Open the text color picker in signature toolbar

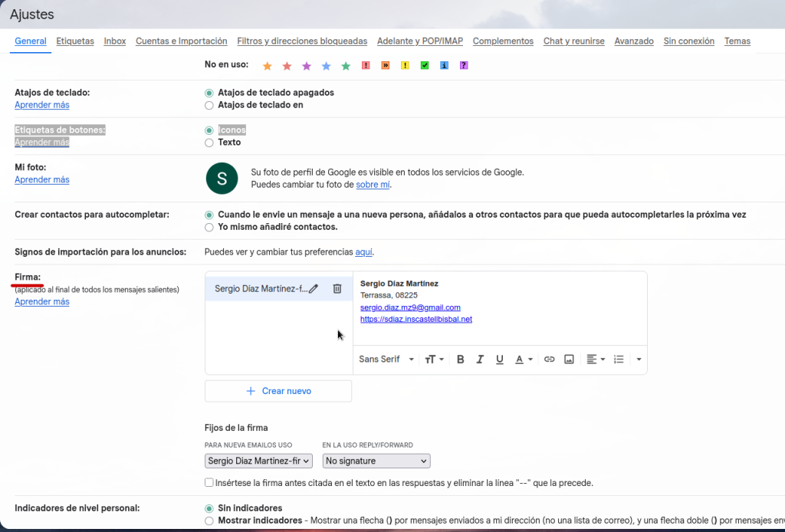[523, 360]
